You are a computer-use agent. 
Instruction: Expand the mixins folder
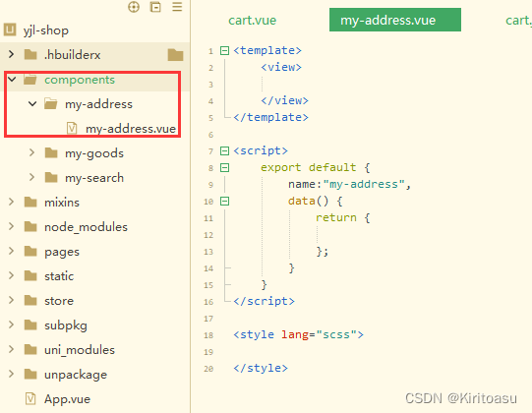click(11, 202)
